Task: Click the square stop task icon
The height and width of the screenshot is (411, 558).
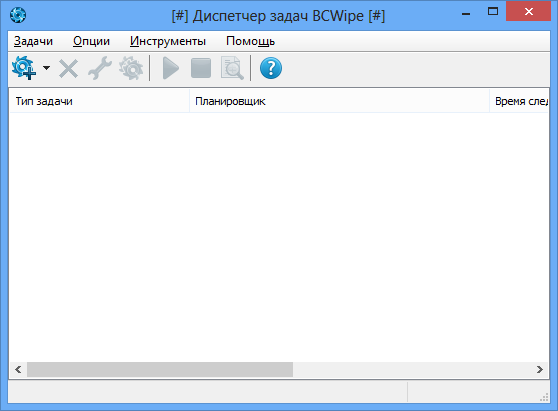Action: (201, 68)
